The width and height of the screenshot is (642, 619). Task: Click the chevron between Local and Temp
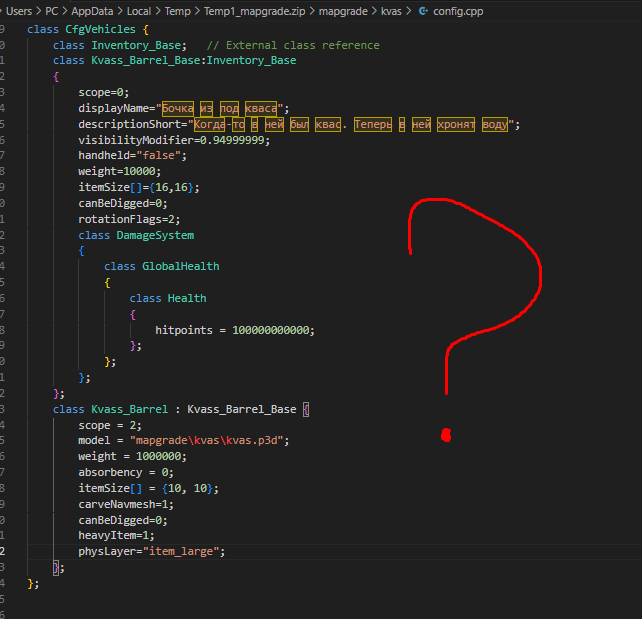[x=158, y=11]
